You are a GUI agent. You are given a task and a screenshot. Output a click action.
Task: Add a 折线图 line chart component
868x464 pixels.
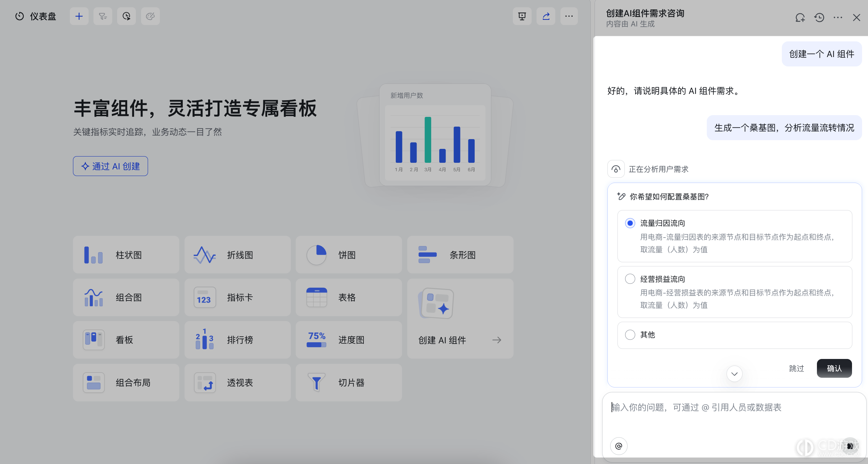(x=238, y=255)
